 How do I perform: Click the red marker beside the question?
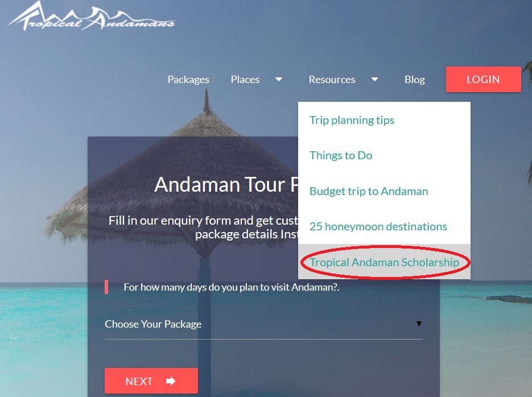(106, 287)
